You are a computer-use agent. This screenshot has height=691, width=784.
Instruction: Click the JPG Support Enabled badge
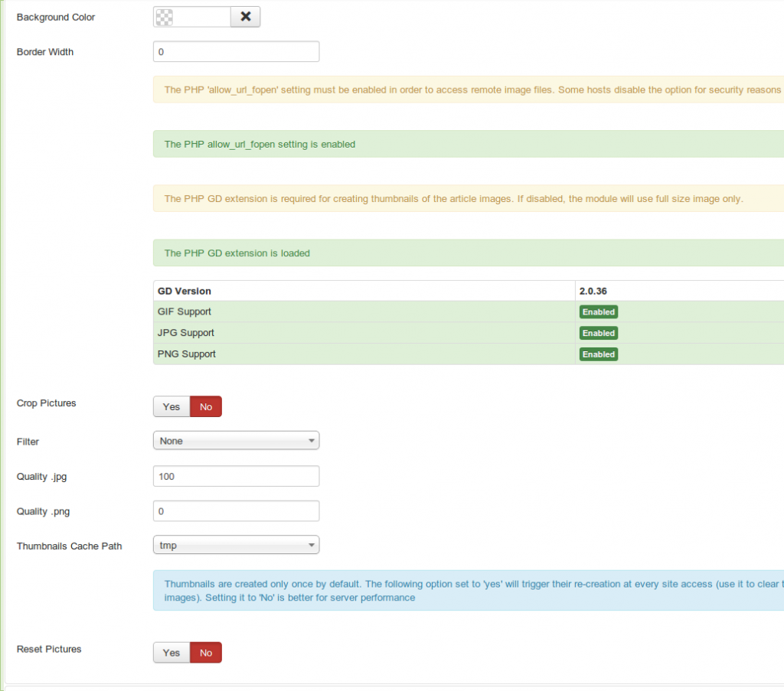pos(598,333)
